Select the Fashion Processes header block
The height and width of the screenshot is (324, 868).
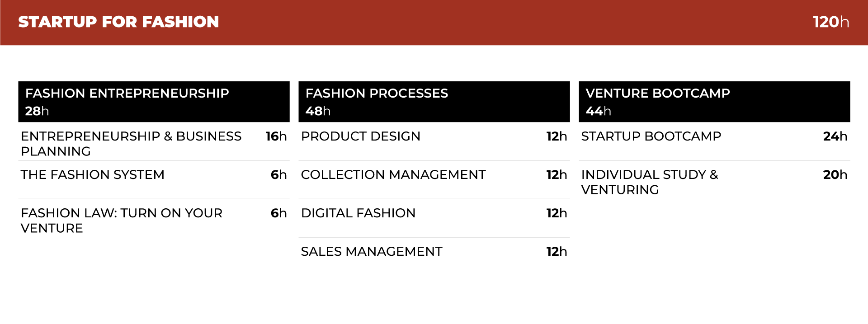click(434, 102)
